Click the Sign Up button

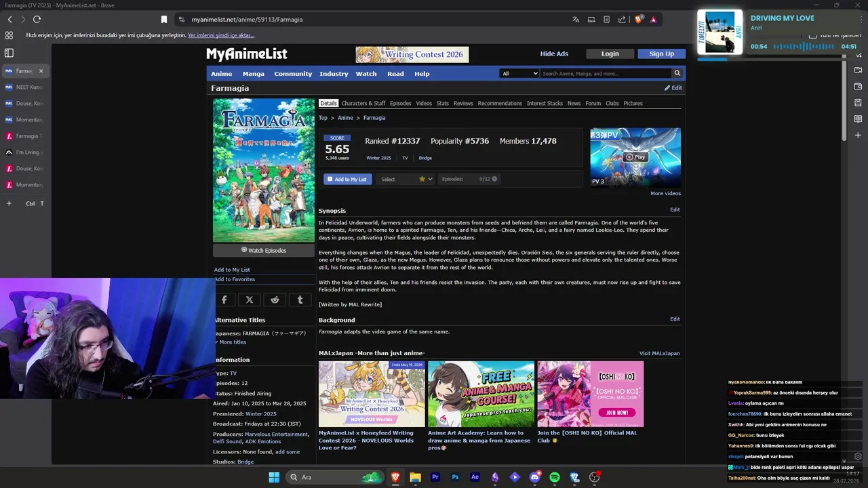point(661,54)
